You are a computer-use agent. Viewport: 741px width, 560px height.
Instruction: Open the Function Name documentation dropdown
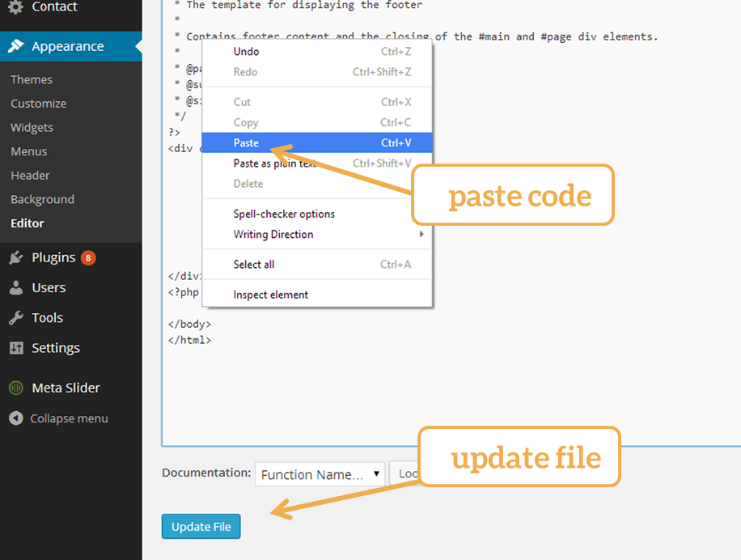(x=320, y=473)
